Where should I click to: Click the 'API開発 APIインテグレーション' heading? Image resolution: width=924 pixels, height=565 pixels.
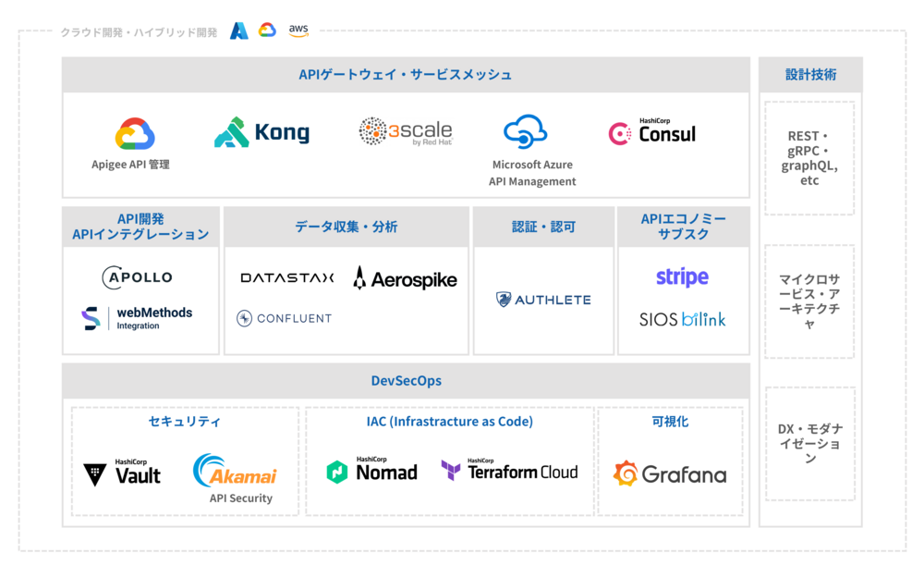(x=140, y=227)
